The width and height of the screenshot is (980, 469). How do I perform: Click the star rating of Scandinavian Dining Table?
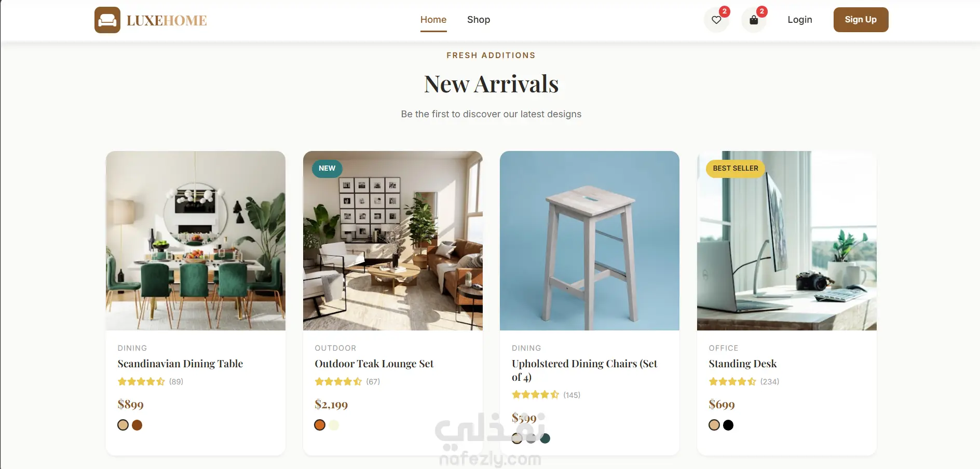[x=141, y=381]
